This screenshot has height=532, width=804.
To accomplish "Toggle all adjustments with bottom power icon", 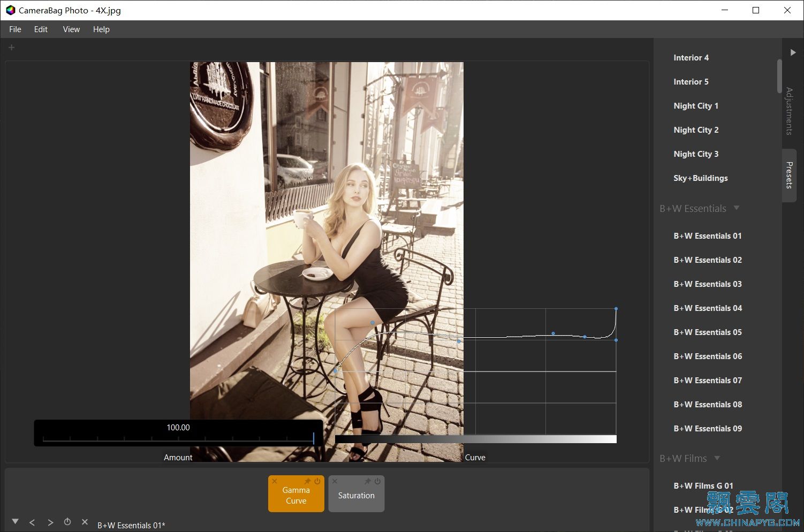I will point(67,522).
